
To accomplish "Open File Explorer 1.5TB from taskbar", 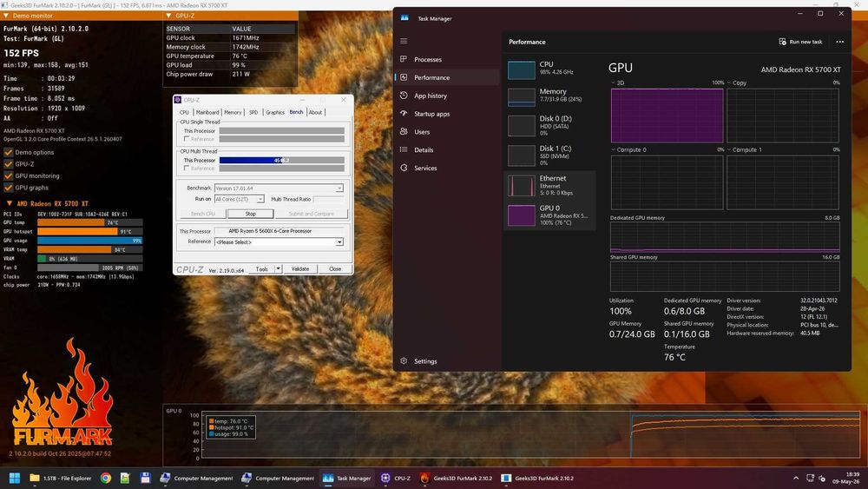I will point(60,478).
